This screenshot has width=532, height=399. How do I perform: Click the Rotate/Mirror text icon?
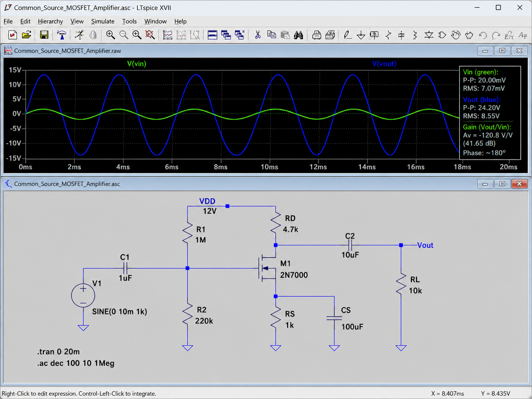(509, 35)
